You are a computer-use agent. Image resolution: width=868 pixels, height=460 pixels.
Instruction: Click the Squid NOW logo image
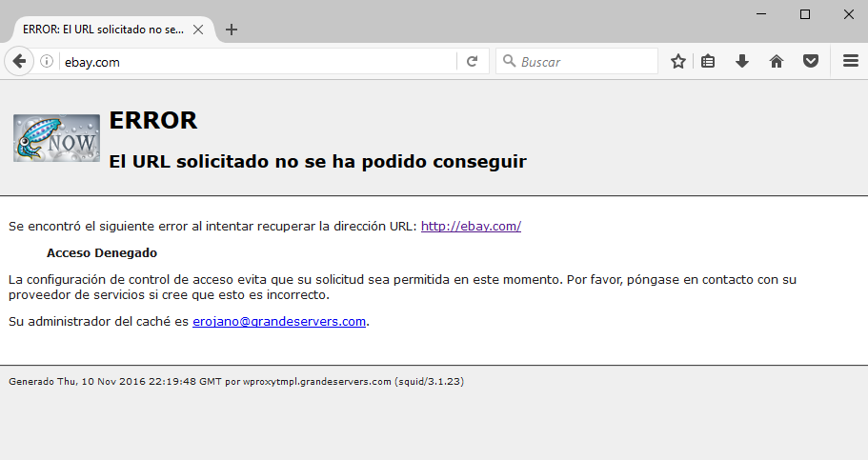click(x=56, y=138)
